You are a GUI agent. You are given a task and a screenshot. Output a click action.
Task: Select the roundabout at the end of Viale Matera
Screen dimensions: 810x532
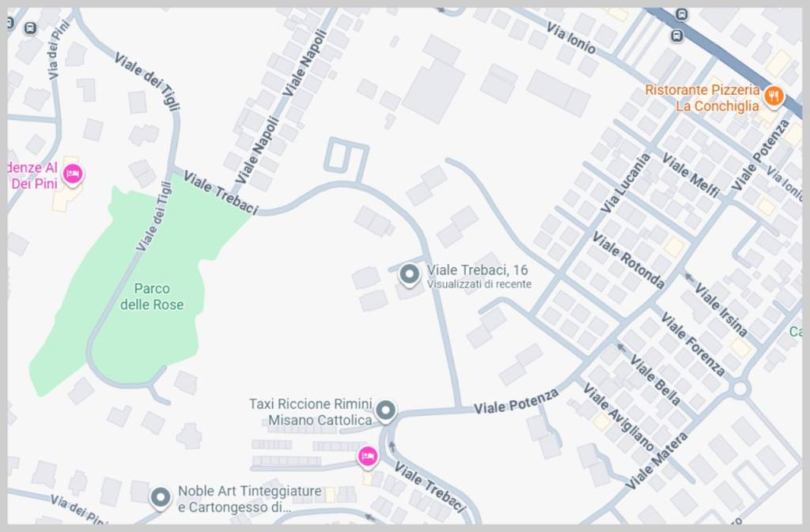click(x=740, y=389)
